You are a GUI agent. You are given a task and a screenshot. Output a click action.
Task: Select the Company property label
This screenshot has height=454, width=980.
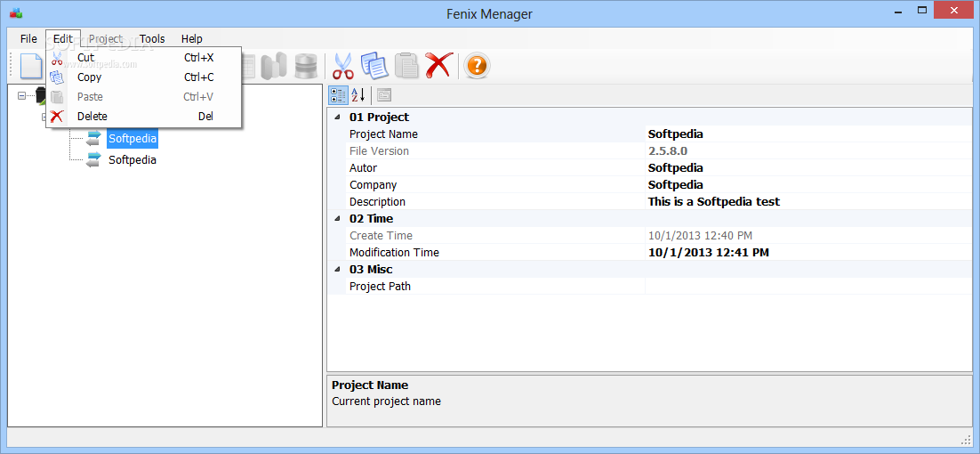[x=374, y=184]
